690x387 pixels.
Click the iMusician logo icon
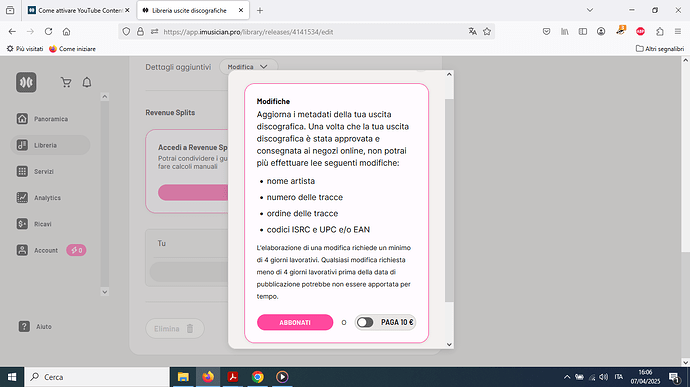pyautogui.click(x=26, y=82)
